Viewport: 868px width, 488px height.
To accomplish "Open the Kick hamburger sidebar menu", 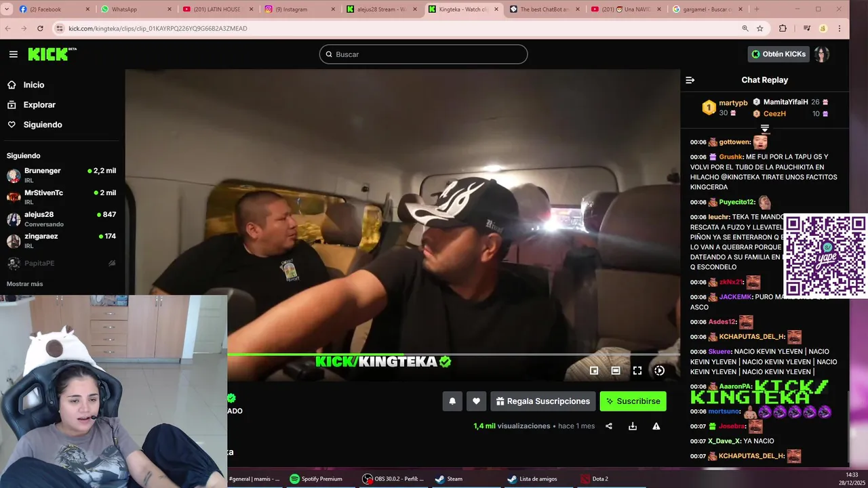I will click(13, 54).
